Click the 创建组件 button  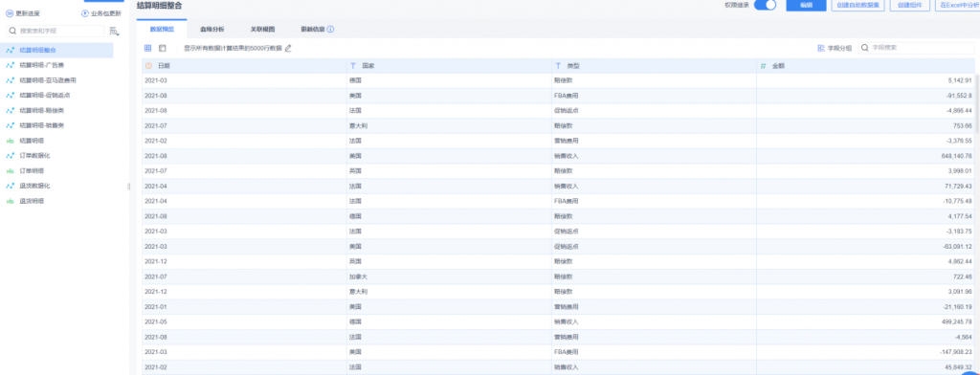(x=909, y=5)
